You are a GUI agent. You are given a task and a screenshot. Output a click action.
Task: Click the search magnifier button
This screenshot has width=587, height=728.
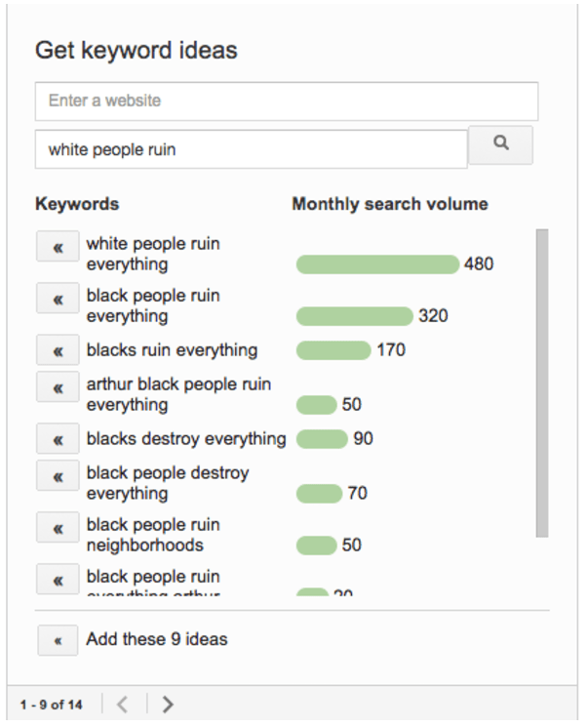(x=500, y=144)
